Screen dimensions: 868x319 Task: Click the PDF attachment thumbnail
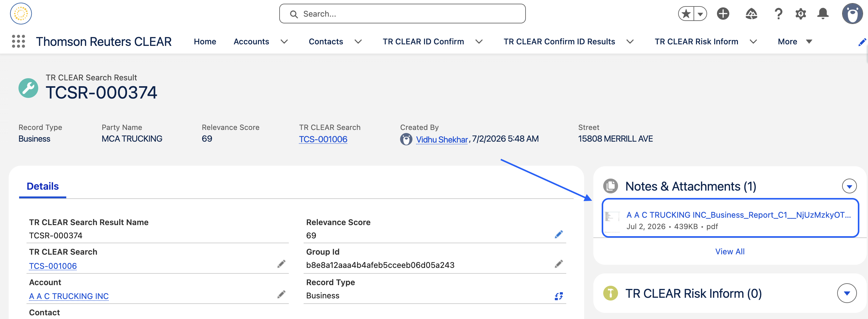tap(612, 221)
